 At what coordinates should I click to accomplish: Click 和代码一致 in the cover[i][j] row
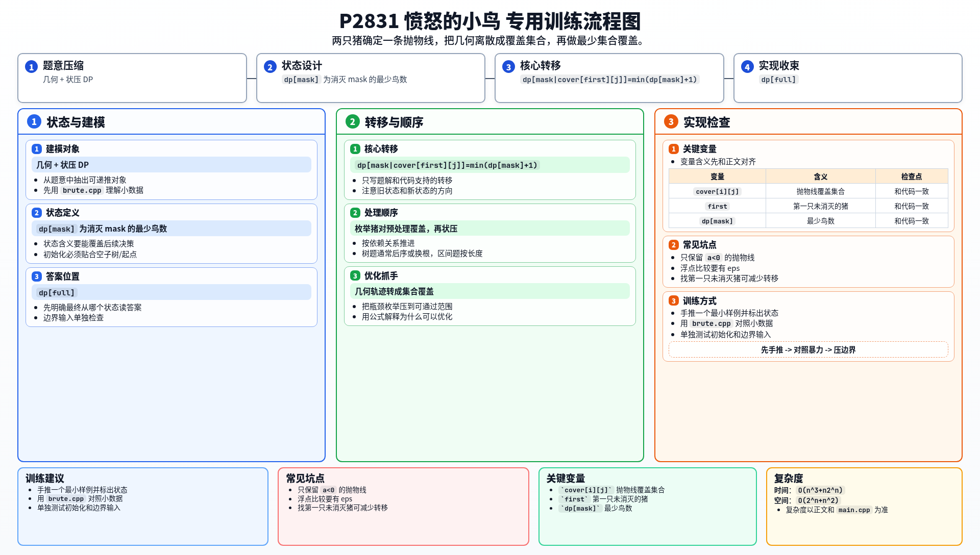(912, 191)
